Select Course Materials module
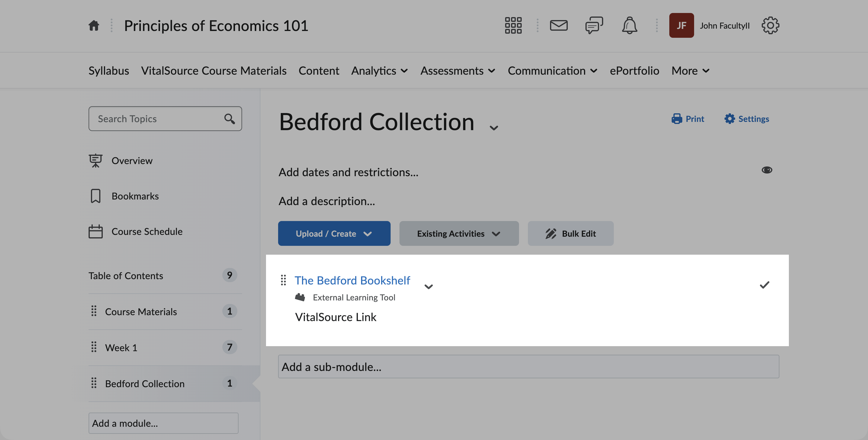This screenshot has height=440, width=868. (141, 312)
